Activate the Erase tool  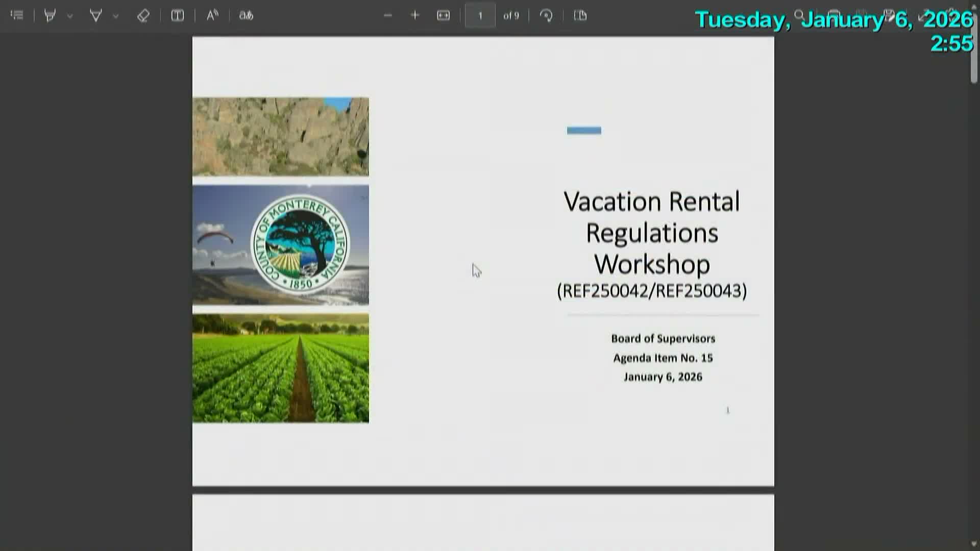143,15
